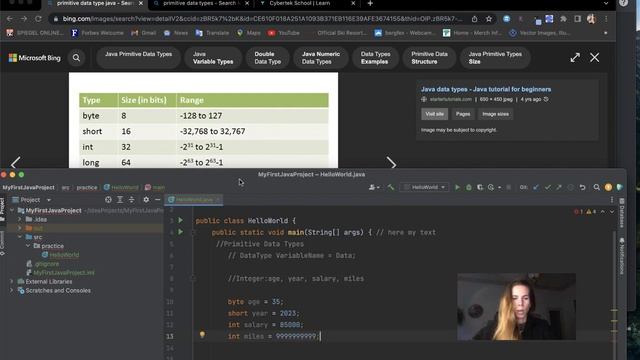Image resolution: width=640 pixels, height=360 pixels.
Task: Expand the .idea folder
Action: 20,220
